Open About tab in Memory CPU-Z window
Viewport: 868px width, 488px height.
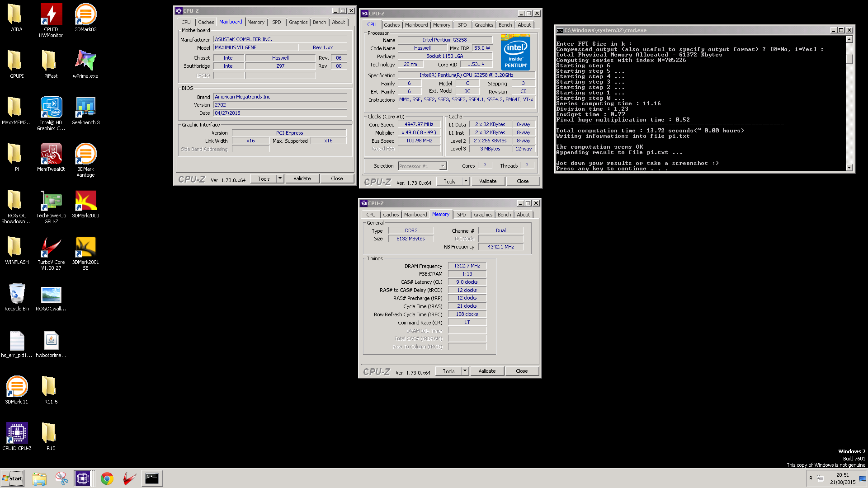pos(524,215)
